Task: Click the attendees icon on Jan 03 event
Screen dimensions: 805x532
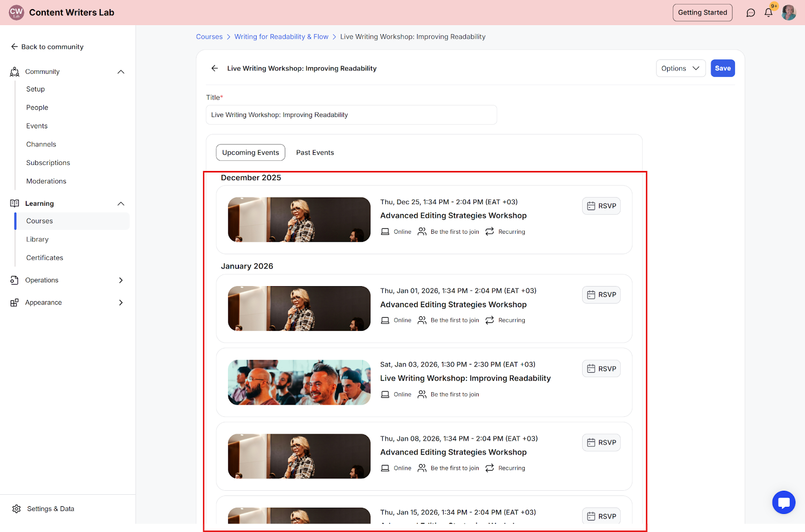Action: [x=422, y=395]
